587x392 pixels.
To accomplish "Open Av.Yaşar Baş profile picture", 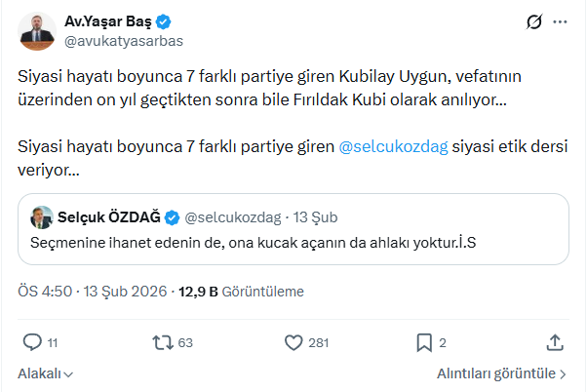I will coord(38,30).
